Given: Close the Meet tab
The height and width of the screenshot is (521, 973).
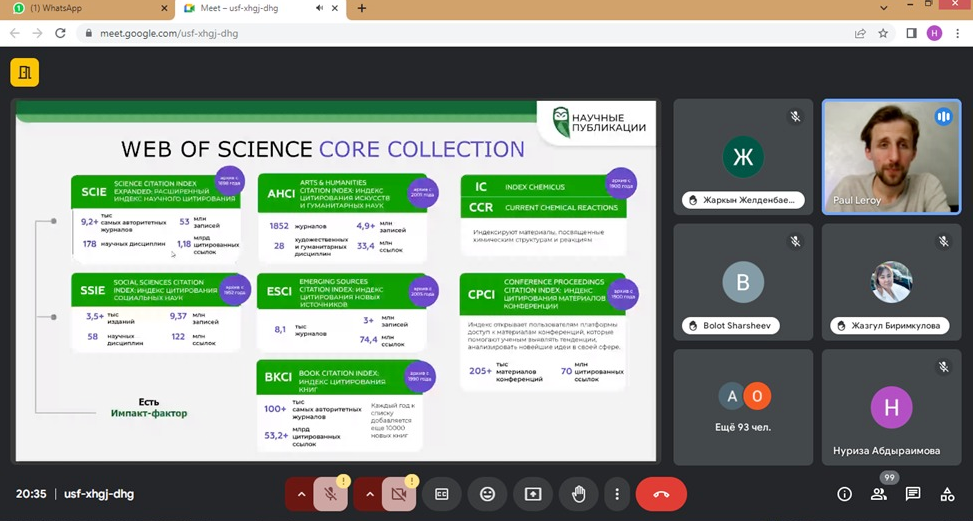Looking at the screenshot, I should pos(335,9).
